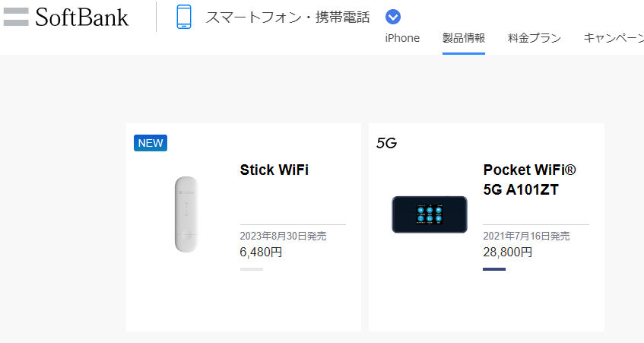The image size is (644, 343).
Task: Go to the キャンペーン tab
Action: 613,38
